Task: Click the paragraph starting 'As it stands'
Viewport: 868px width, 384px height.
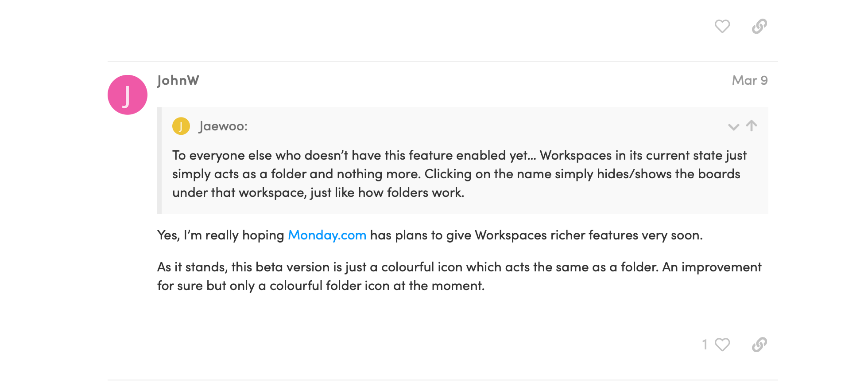Action: tap(459, 276)
